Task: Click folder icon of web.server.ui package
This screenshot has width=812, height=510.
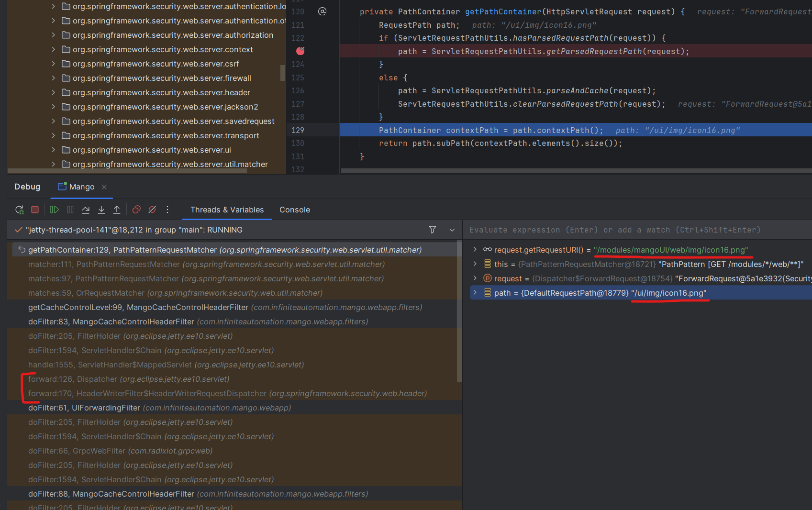Action: point(66,150)
